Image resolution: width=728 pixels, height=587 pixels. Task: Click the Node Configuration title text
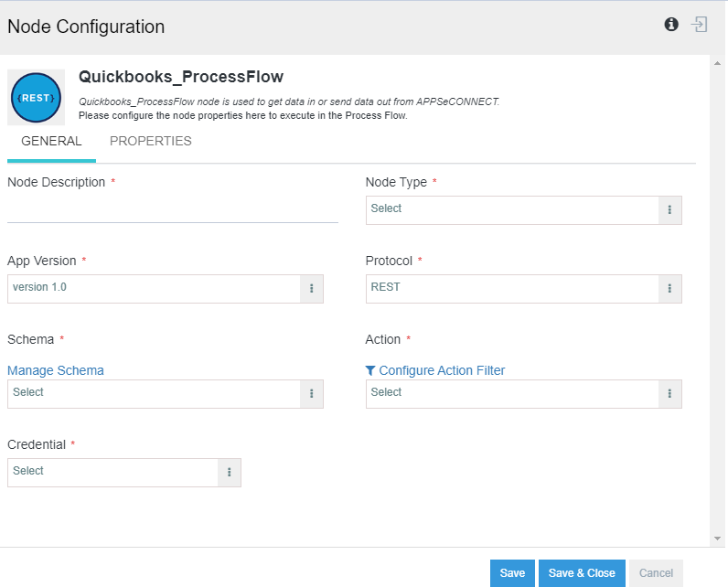pos(86,27)
